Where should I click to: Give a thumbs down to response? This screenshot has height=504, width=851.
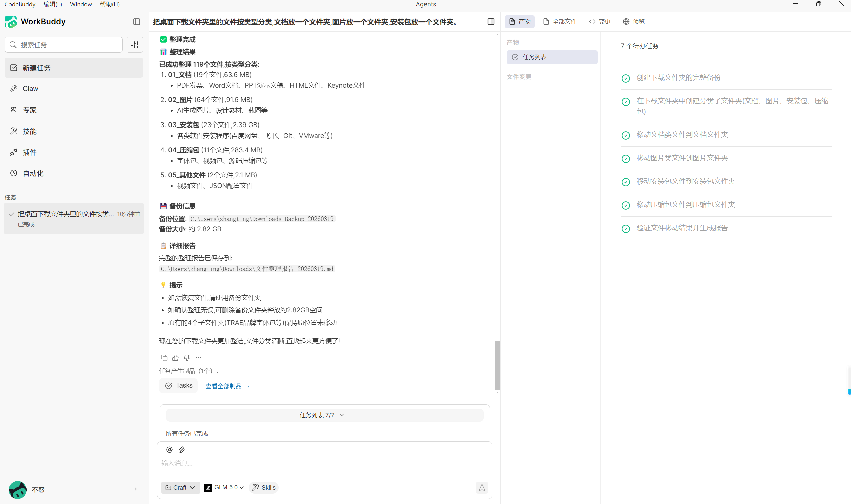pos(187,358)
